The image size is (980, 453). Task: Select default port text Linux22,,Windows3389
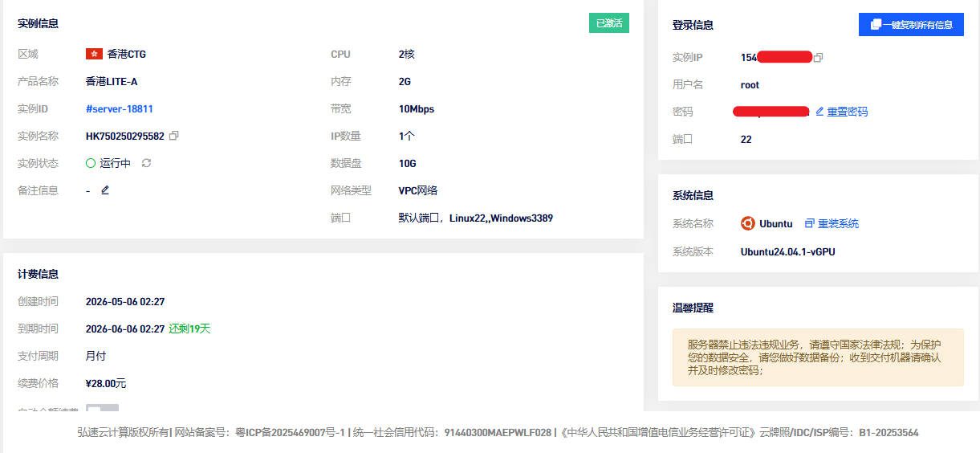501,218
